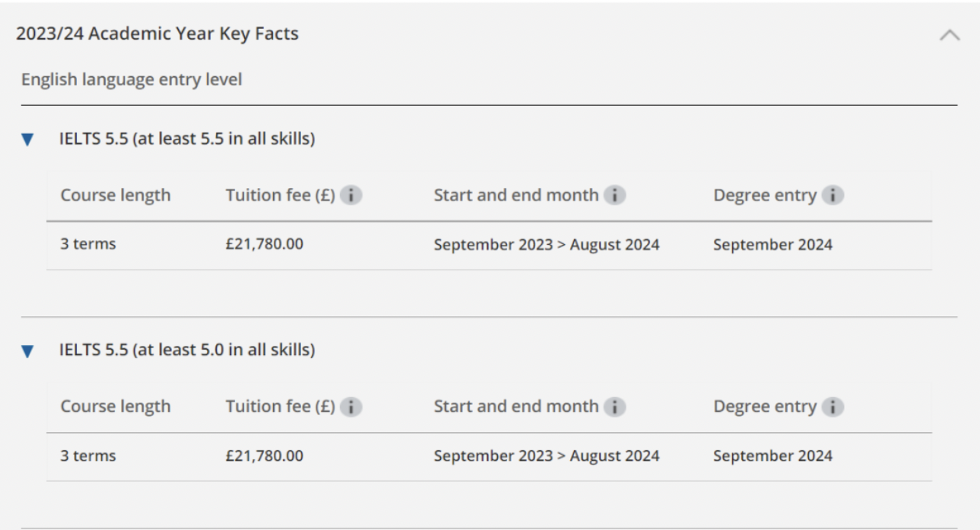Open Degree entry info icon under 'at least 5.0' section
980x530 pixels.
(833, 406)
